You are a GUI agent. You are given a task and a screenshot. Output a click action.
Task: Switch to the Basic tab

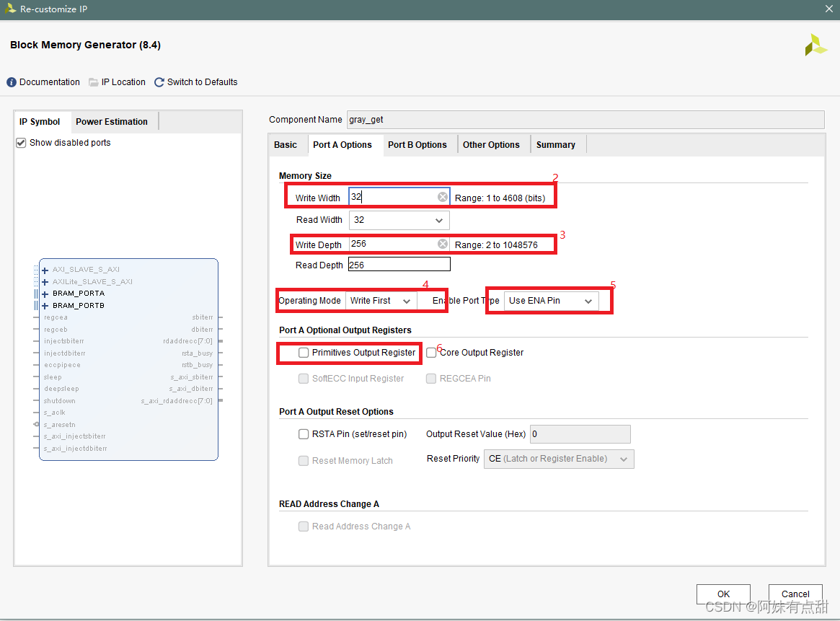(x=286, y=145)
